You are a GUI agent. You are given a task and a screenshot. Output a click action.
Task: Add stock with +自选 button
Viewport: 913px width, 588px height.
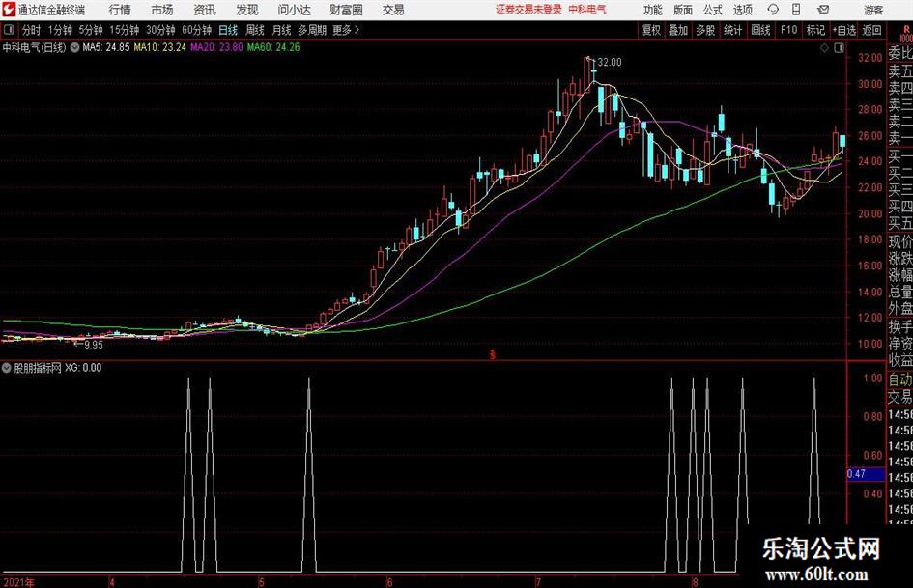843,30
